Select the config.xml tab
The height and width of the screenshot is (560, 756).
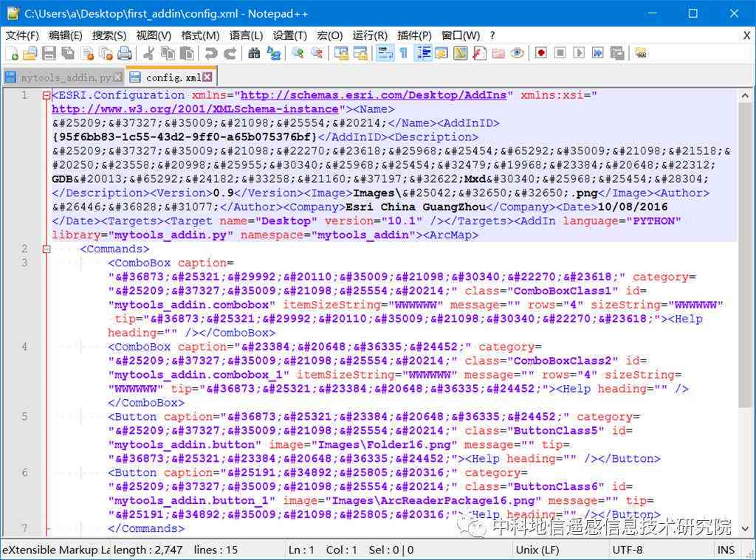click(x=173, y=77)
